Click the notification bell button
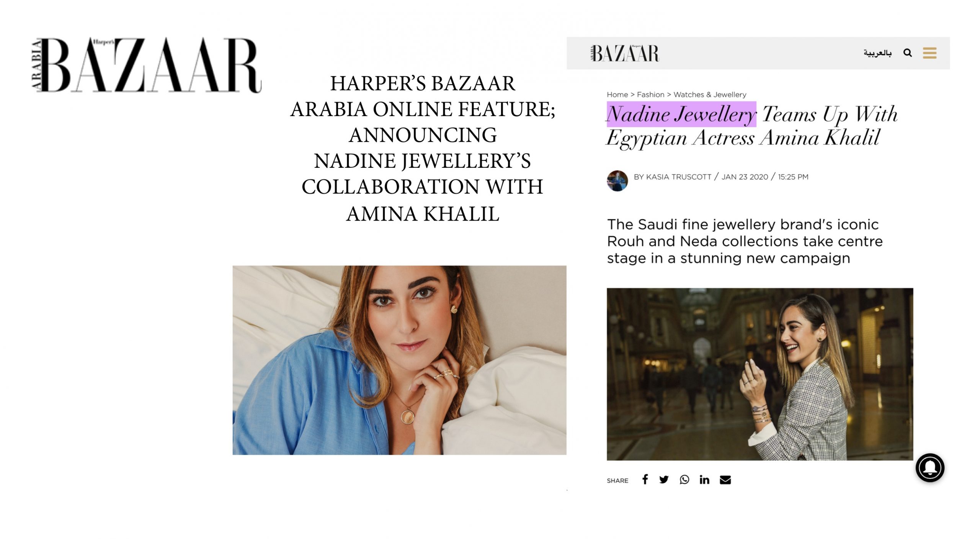Viewport: 980px width, 539px height. click(x=930, y=468)
